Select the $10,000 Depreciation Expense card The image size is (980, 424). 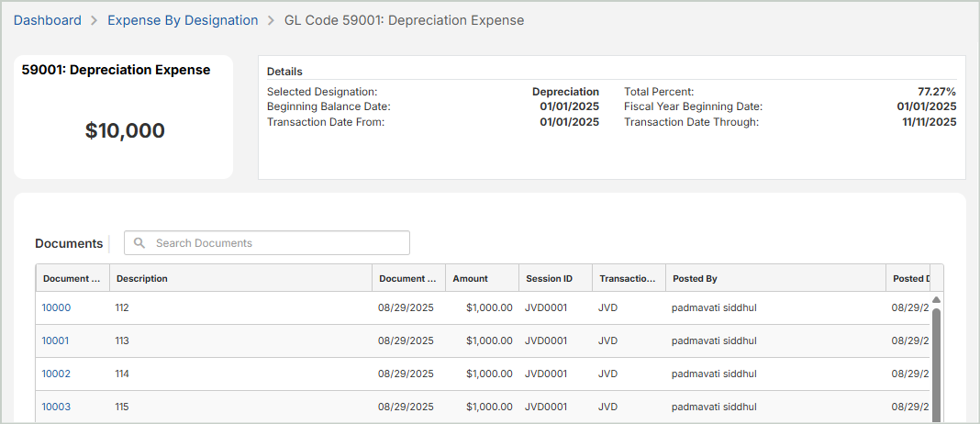pyautogui.click(x=124, y=117)
